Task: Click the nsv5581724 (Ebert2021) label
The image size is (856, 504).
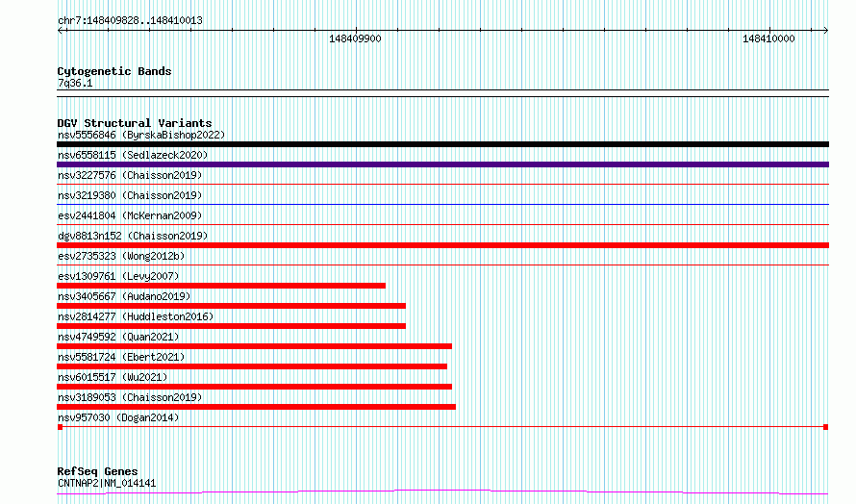Action: 121,357
